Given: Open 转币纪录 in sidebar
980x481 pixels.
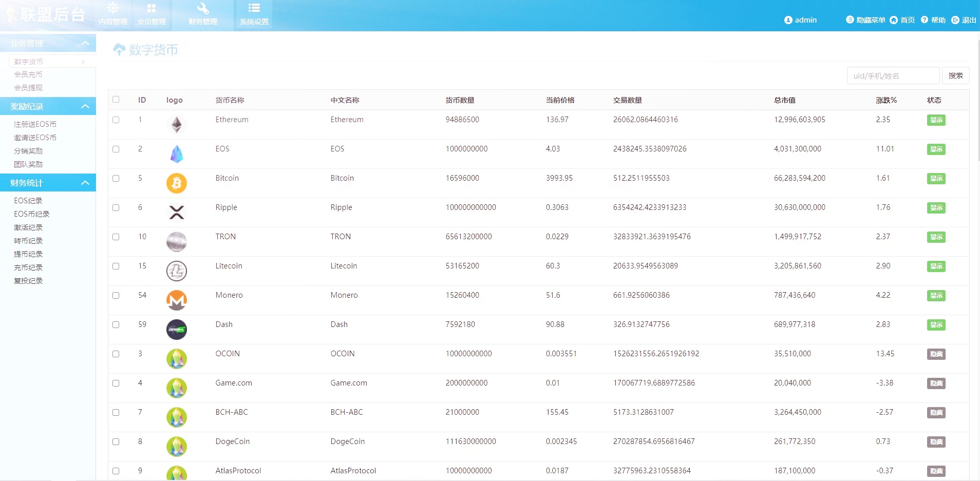Looking at the screenshot, I should (x=28, y=241).
